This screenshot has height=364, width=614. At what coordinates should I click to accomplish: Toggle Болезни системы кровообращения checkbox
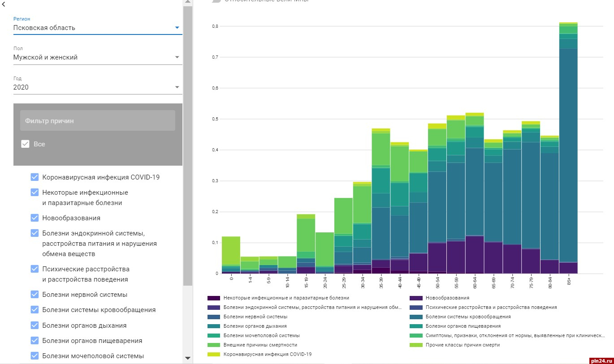coord(35,310)
